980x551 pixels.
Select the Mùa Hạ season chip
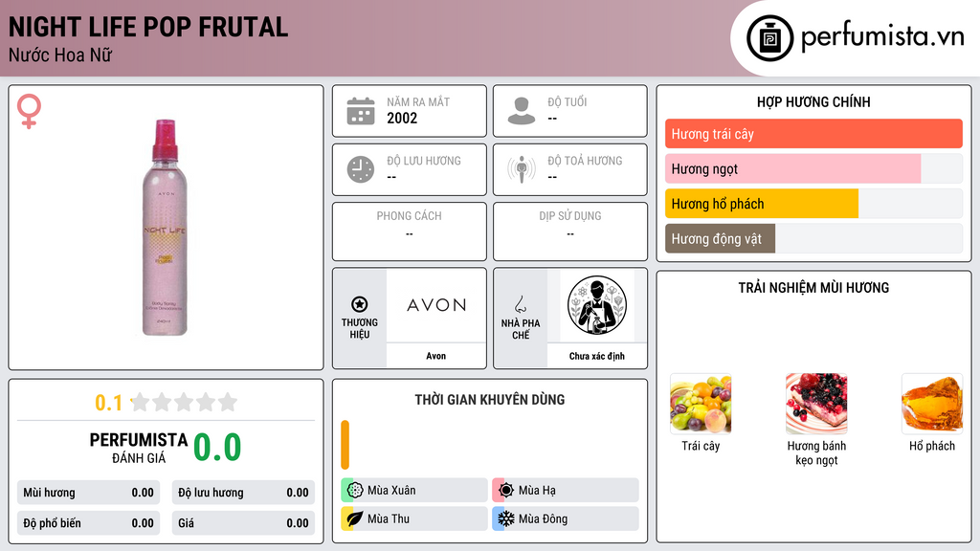click(566, 491)
